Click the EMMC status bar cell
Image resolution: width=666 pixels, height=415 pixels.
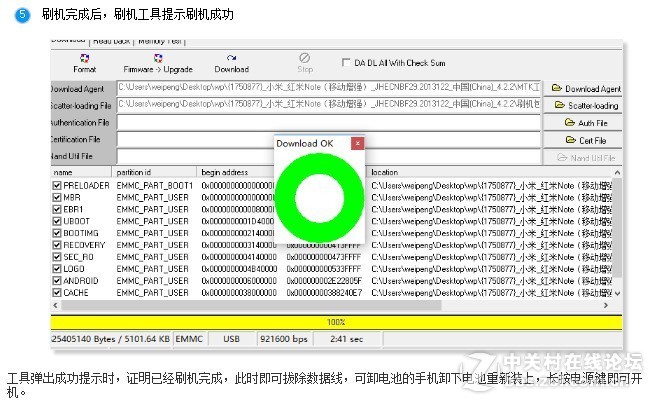[189, 339]
